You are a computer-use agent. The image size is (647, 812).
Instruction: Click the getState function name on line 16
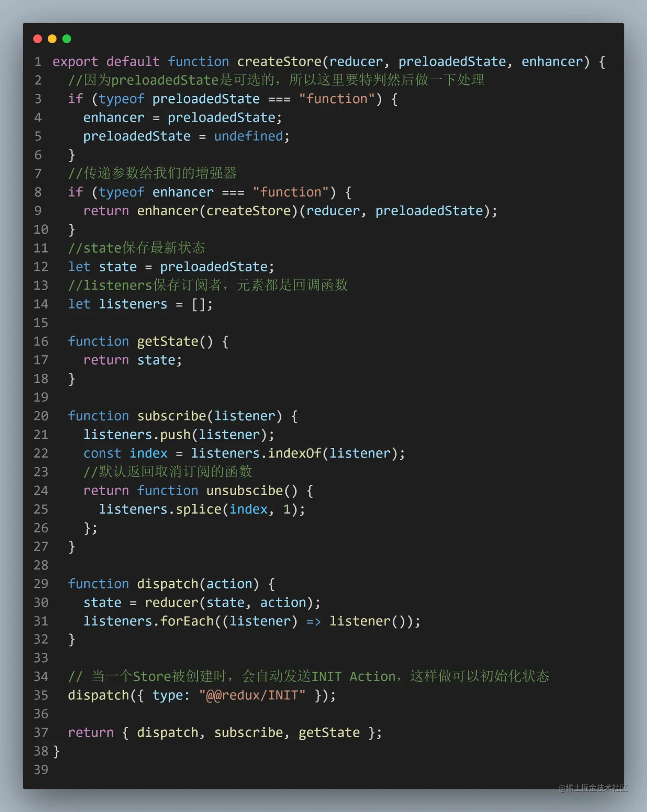point(168,342)
